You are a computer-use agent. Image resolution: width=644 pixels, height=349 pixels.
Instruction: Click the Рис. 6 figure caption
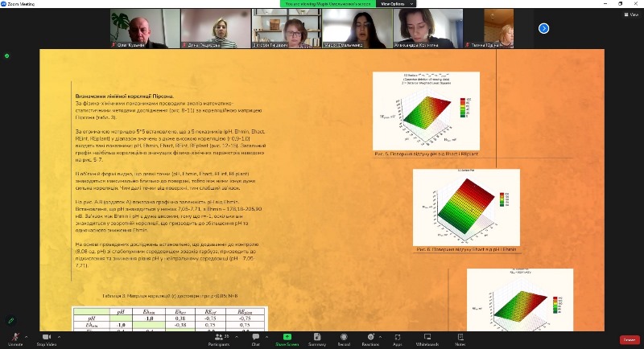(466, 249)
